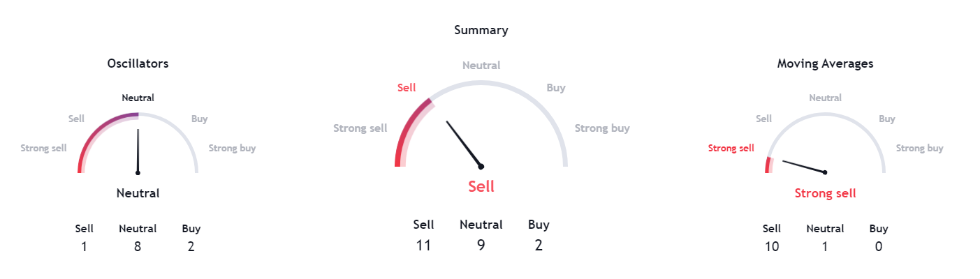This screenshot has width=980, height=279.
Task: Click the Oscillators gauge needle
Action: click(138, 151)
